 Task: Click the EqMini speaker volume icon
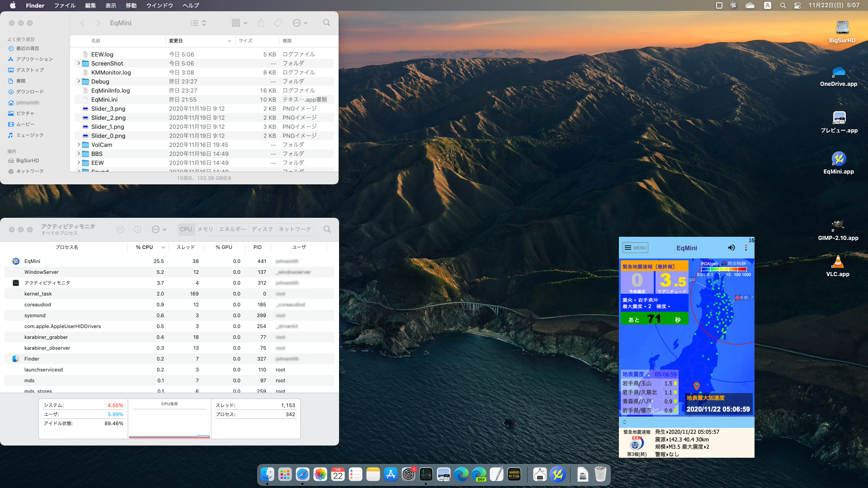click(731, 248)
